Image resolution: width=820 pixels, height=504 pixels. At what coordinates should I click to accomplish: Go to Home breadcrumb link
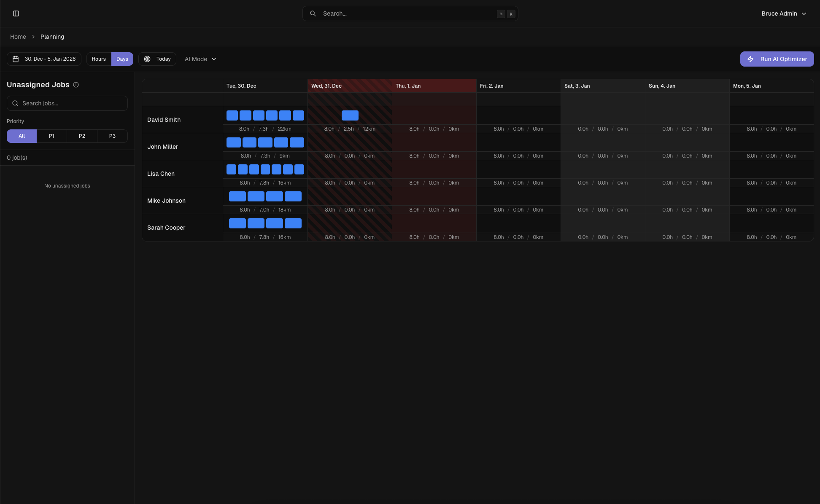[x=18, y=37]
